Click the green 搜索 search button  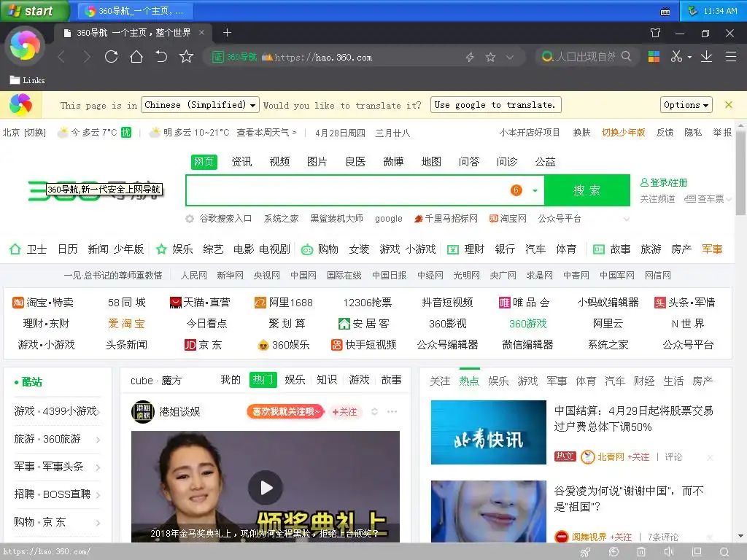tap(587, 190)
